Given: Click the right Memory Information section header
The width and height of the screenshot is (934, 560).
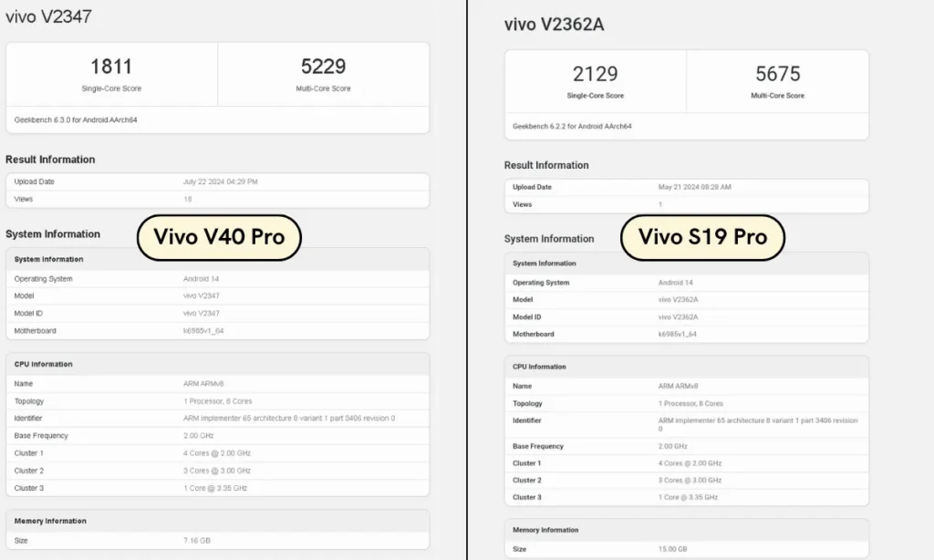Looking at the screenshot, I should coord(686,530).
